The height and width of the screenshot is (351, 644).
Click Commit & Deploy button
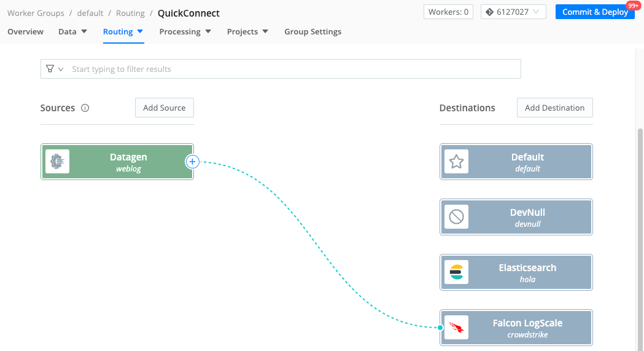pos(595,12)
